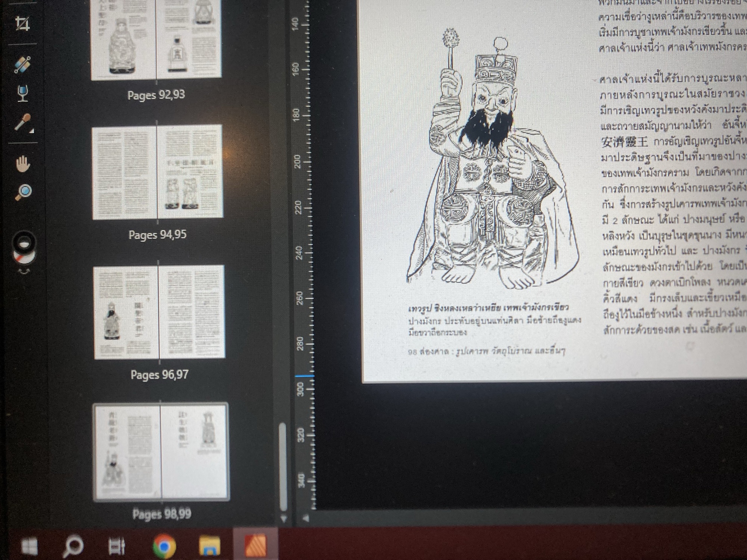The width and height of the screenshot is (747, 560).
Task: Select the Transparency wine-glass tool
Action: [x=23, y=93]
